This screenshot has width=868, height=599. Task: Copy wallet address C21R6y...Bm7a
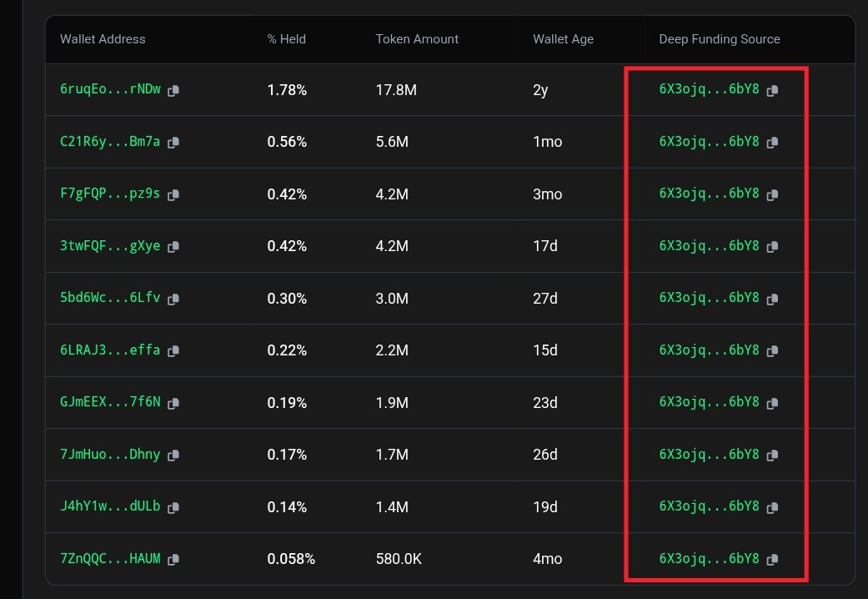click(173, 143)
